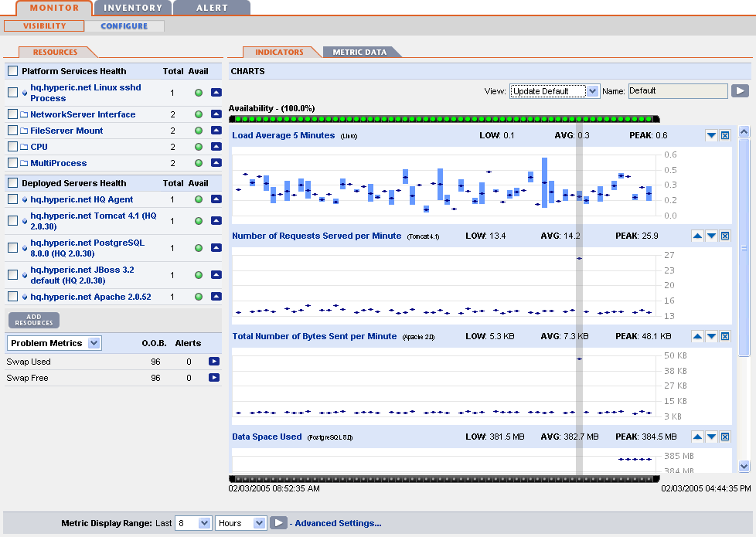Check the NetworkServer Interface checkbox
This screenshot has height=537, width=756.
point(12,114)
